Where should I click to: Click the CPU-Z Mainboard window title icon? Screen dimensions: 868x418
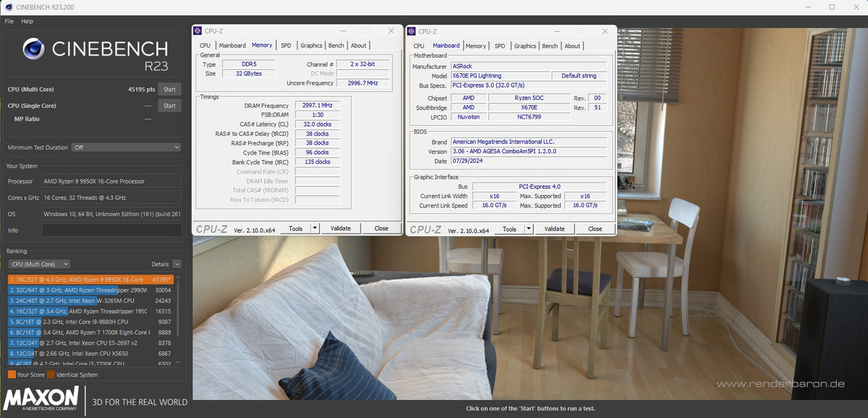pos(411,31)
